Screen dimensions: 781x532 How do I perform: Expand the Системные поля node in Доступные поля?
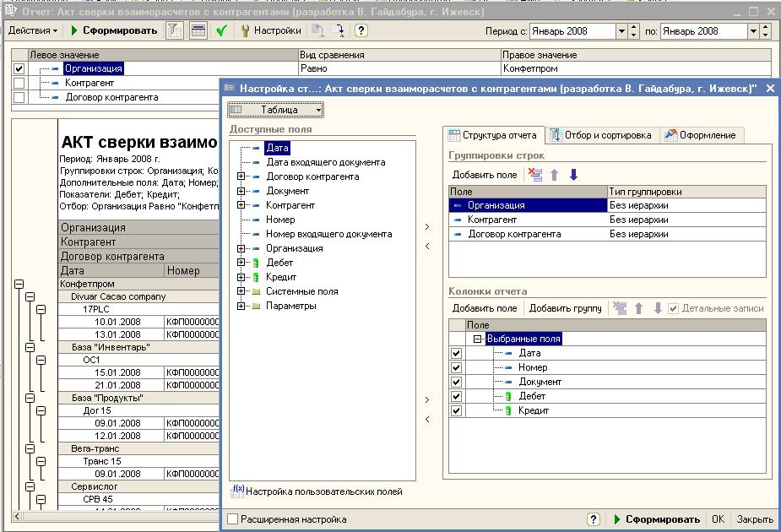[241, 291]
